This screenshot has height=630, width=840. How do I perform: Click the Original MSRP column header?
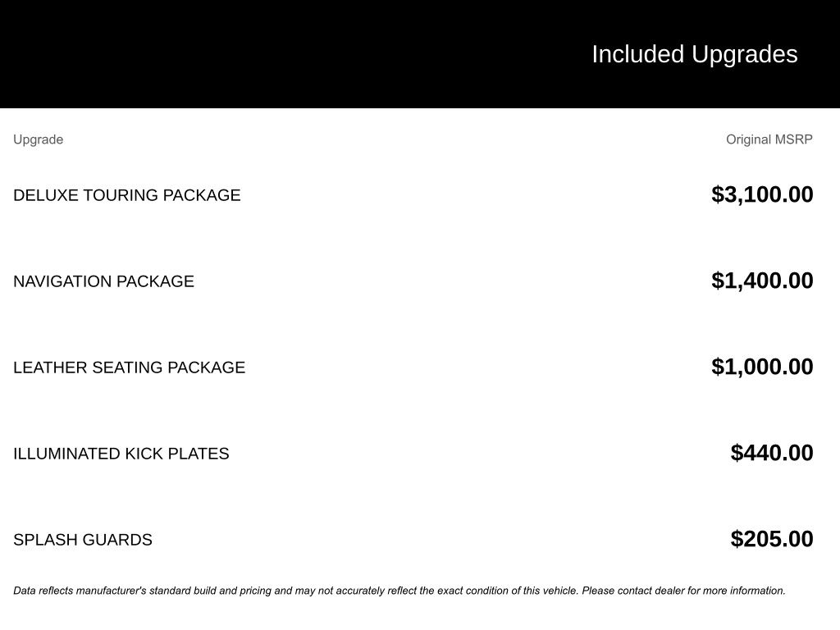tap(769, 139)
